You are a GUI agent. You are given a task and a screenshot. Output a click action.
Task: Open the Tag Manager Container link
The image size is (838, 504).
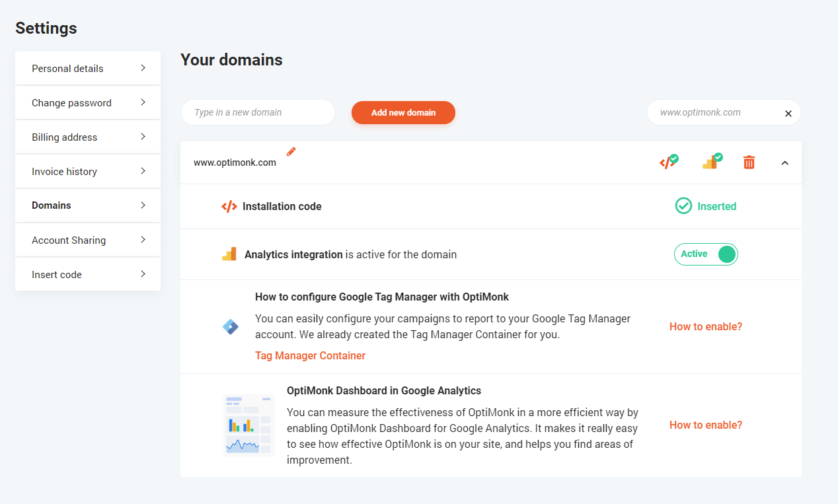pyautogui.click(x=310, y=355)
